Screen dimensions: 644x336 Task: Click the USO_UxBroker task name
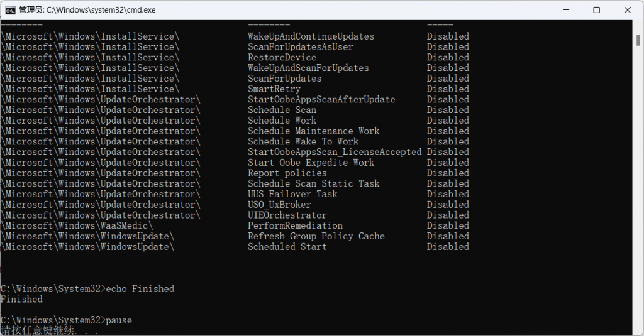tap(279, 204)
